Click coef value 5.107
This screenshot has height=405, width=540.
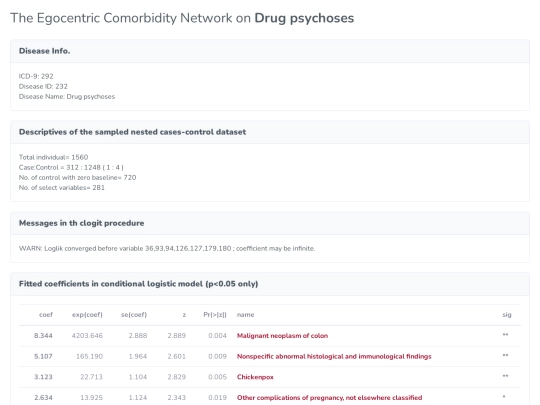tap(43, 356)
